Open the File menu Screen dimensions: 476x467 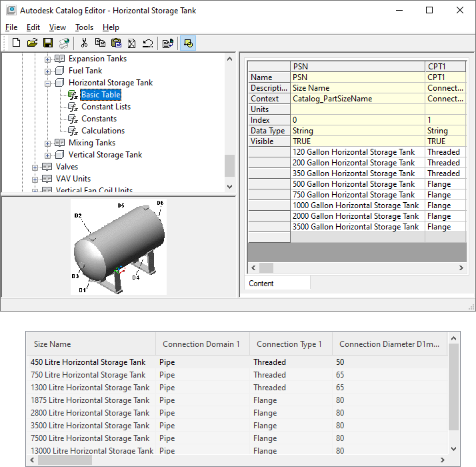tap(11, 27)
